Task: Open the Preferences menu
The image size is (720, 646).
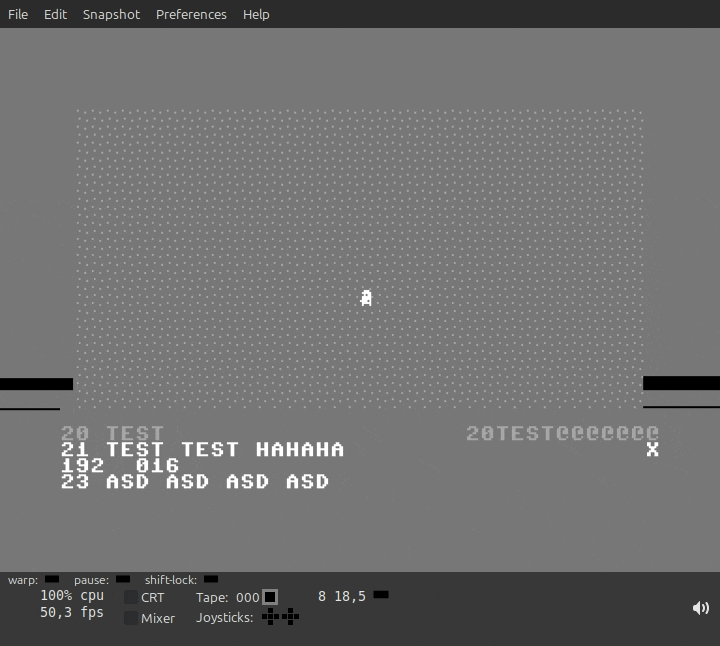Action: coord(191,14)
